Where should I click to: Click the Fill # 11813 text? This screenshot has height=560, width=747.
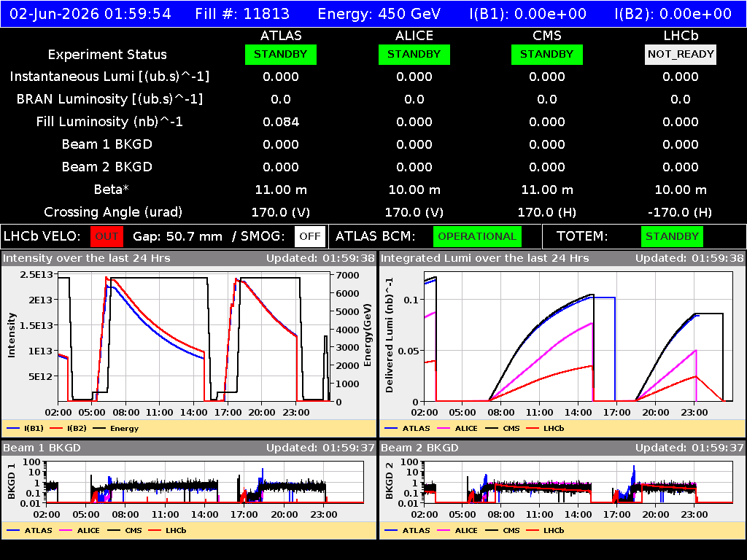[242, 14]
